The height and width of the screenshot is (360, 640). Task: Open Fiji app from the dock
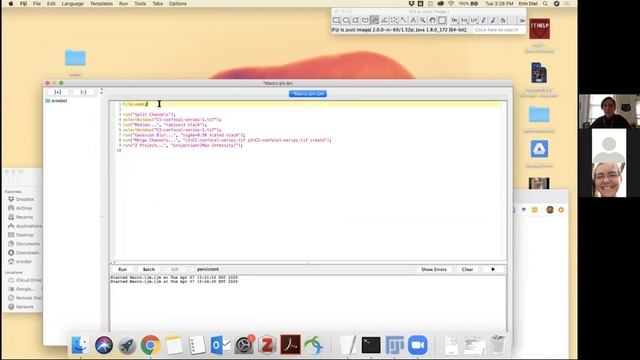point(394,345)
